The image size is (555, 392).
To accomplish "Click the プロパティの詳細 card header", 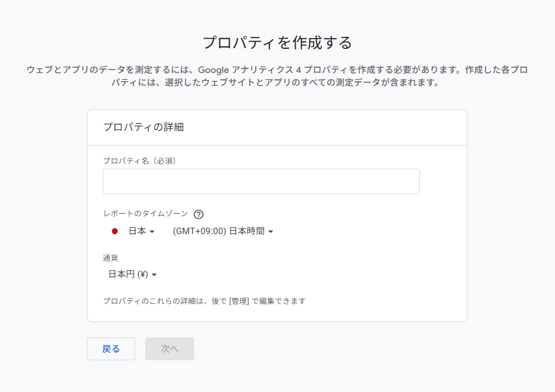I will 143,127.
